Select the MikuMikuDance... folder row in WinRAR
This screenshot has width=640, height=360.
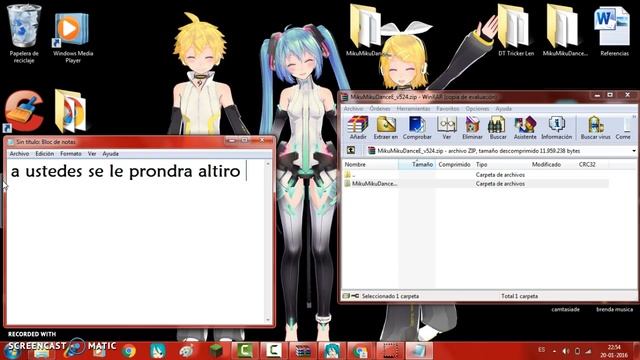pyautogui.click(x=476, y=184)
